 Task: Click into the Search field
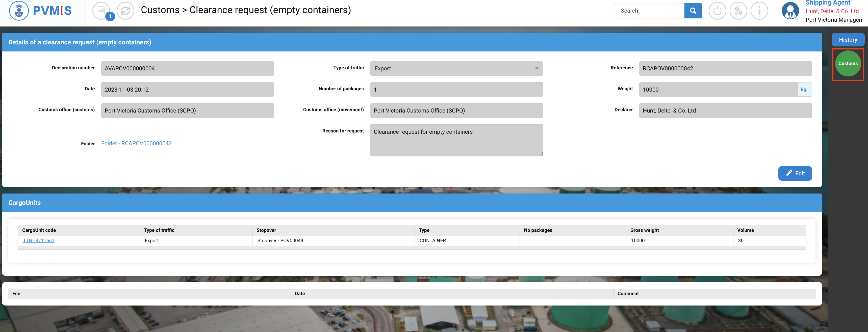pyautogui.click(x=649, y=11)
